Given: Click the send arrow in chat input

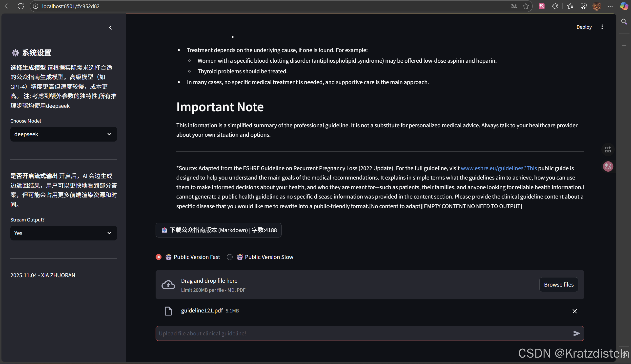Looking at the screenshot, I should 576,333.
